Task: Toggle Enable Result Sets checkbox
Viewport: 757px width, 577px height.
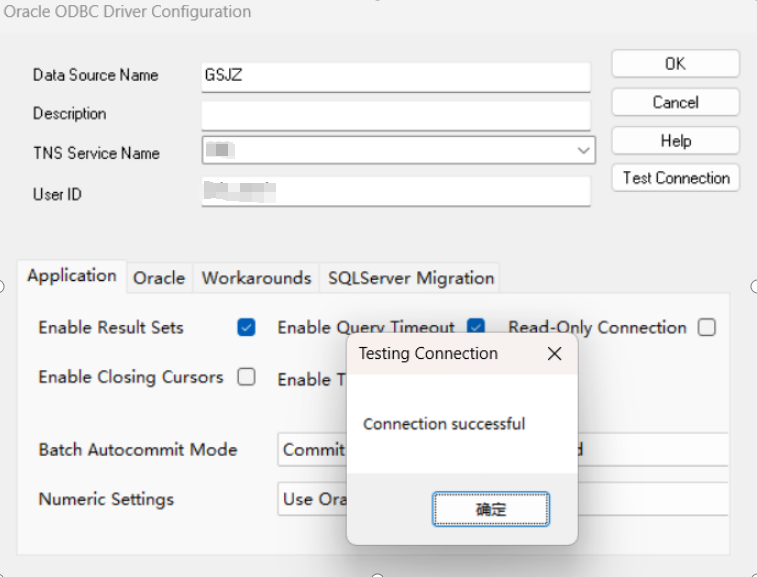Action: point(246,327)
